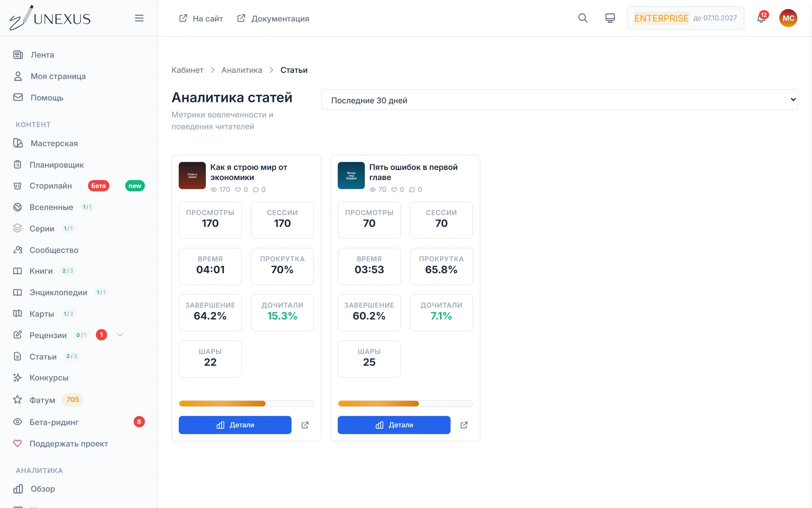The width and height of the screenshot is (812, 508).
Task: Click the Фатум 705 counter badge
Action: [72, 400]
